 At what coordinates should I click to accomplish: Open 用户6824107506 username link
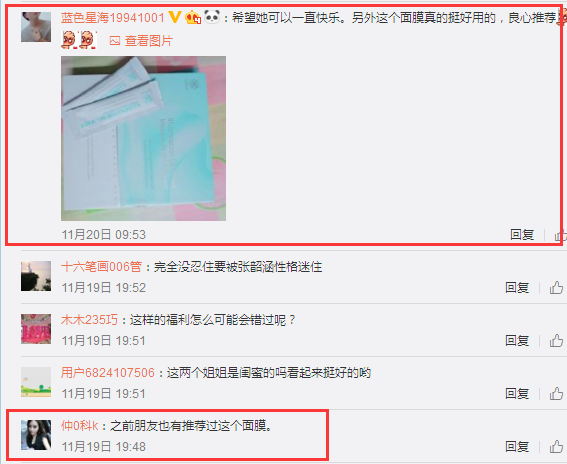coord(107,373)
